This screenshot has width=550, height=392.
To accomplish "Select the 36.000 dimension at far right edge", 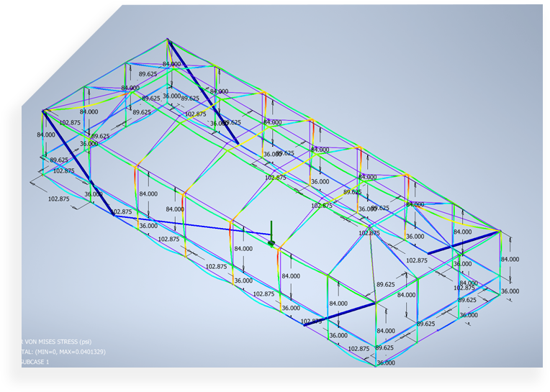I will pos(510,291).
